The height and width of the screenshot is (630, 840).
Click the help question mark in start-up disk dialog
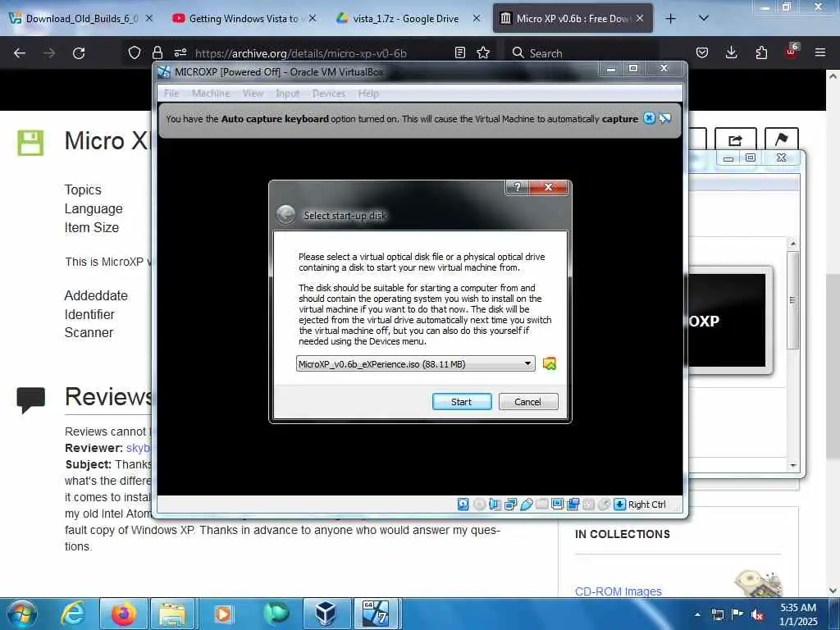[517, 187]
